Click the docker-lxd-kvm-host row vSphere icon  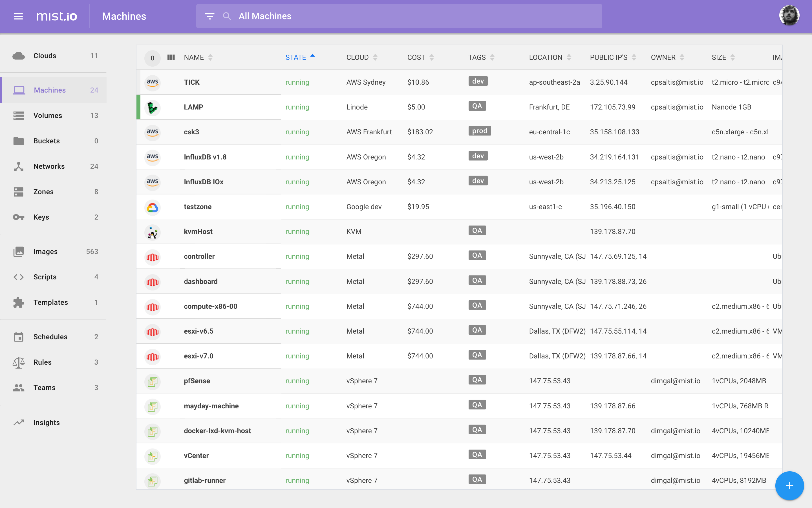tap(152, 432)
